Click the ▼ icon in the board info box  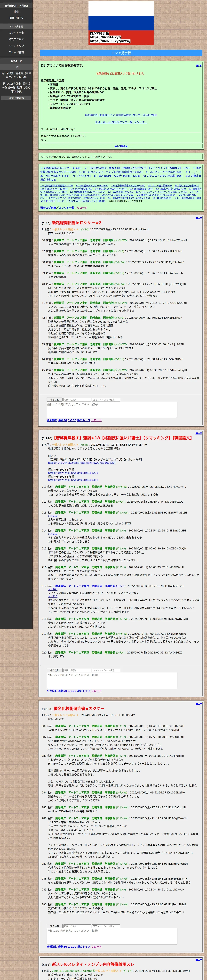click(200, 65)
